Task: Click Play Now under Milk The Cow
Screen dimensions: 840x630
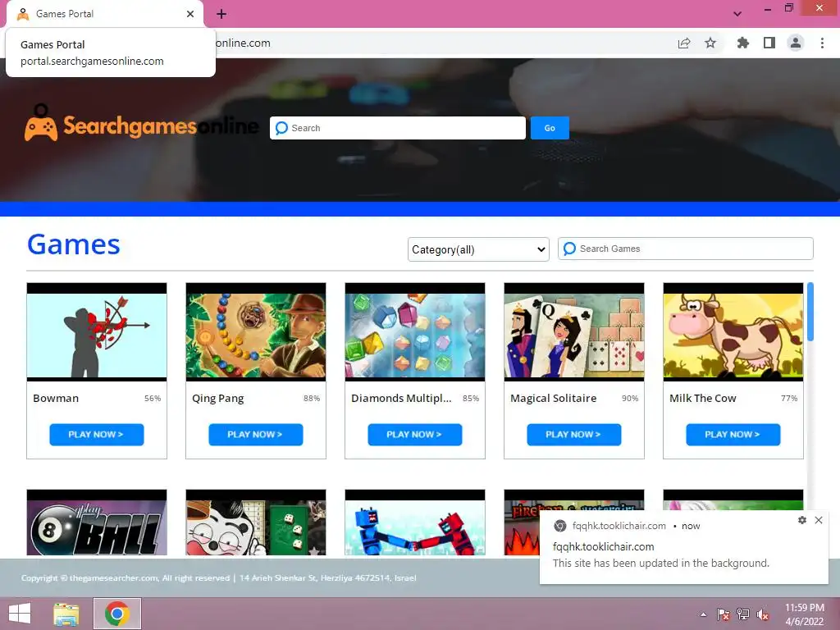Action: point(733,435)
